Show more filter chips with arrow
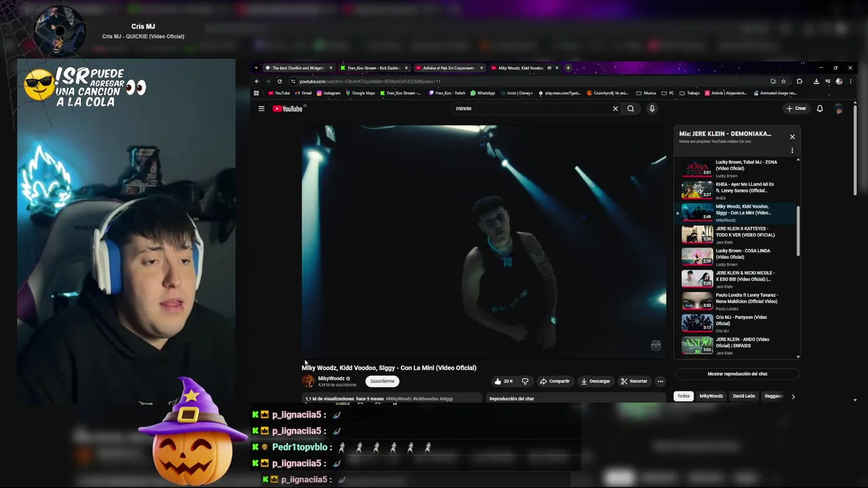Image resolution: width=868 pixels, height=488 pixels. (793, 396)
